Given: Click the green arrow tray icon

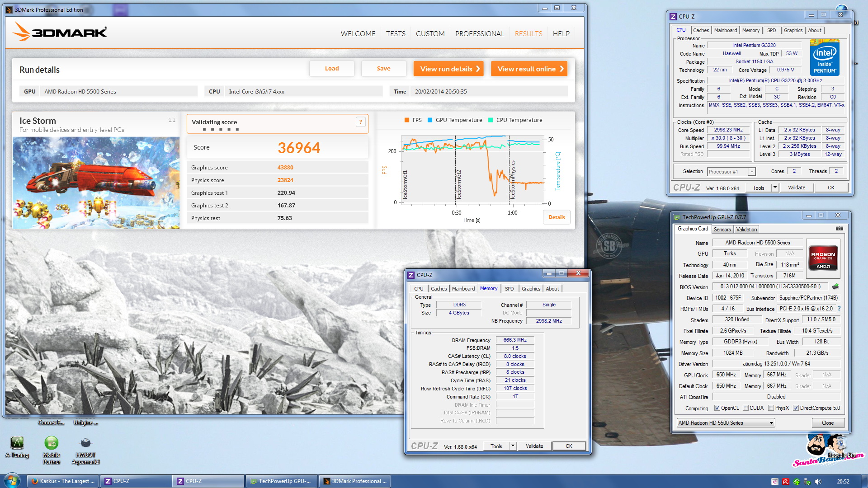Looking at the screenshot, I should (x=797, y=482).
